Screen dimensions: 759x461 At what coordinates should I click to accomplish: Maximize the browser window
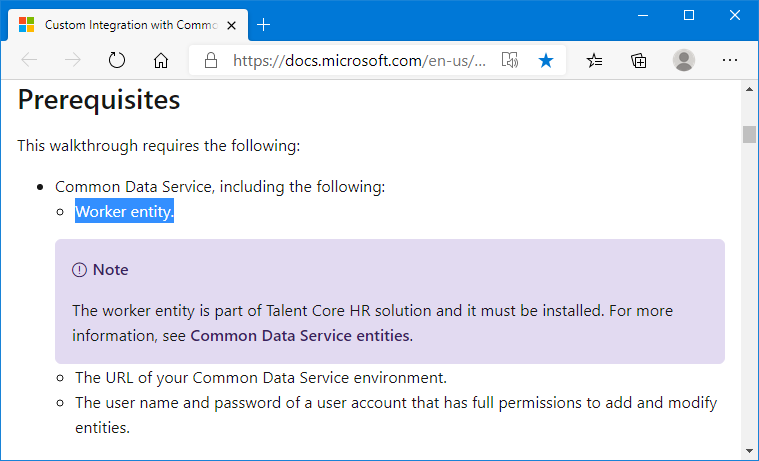689,15
